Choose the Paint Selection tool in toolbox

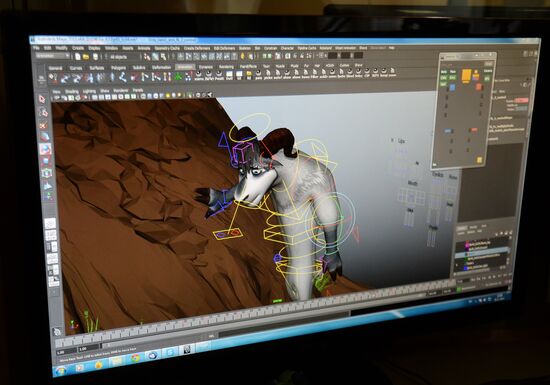pos(43,125)
